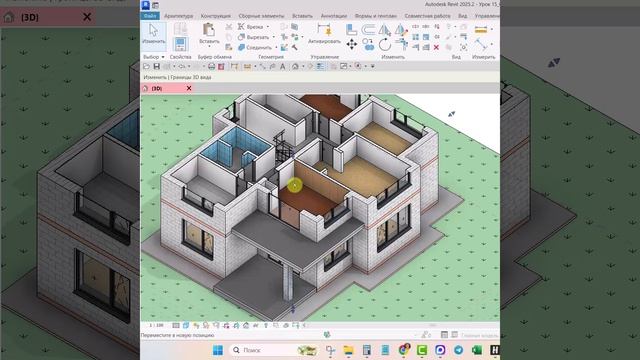Select the Align tool in Modify panel

tap(351, 29)
